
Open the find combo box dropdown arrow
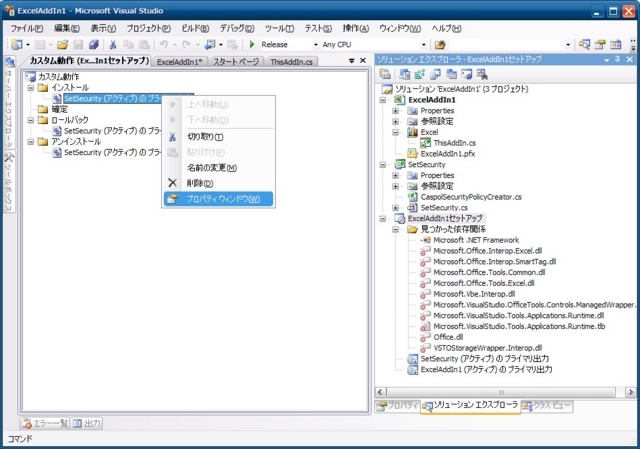click(568, 44)
